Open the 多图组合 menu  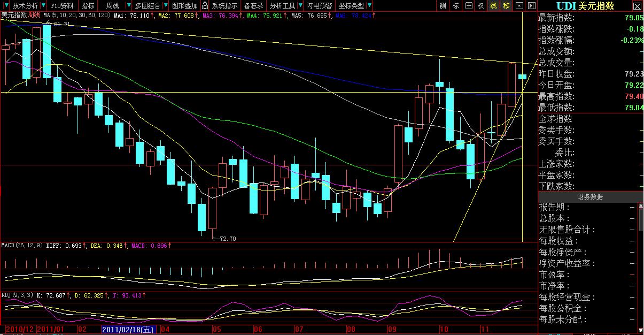(x=148, y=6)
